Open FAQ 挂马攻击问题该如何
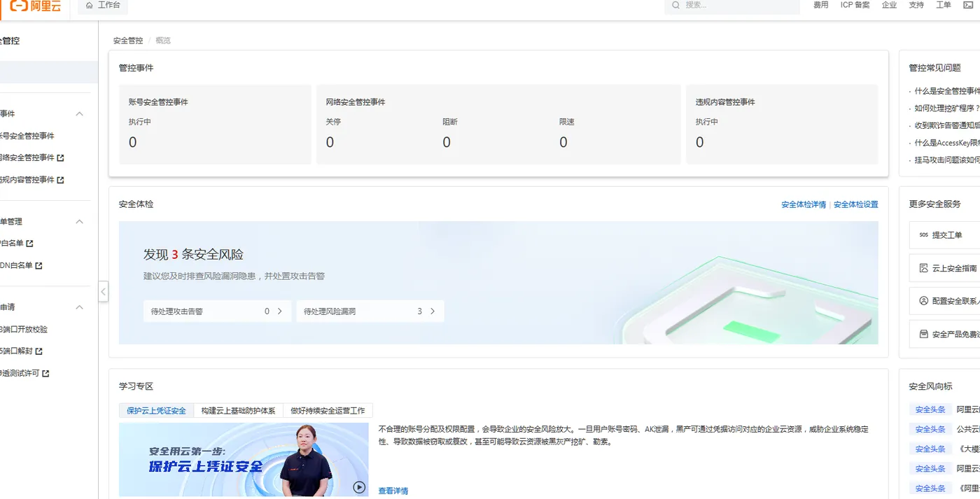This screenshot has height=499, width=980. 947,160
